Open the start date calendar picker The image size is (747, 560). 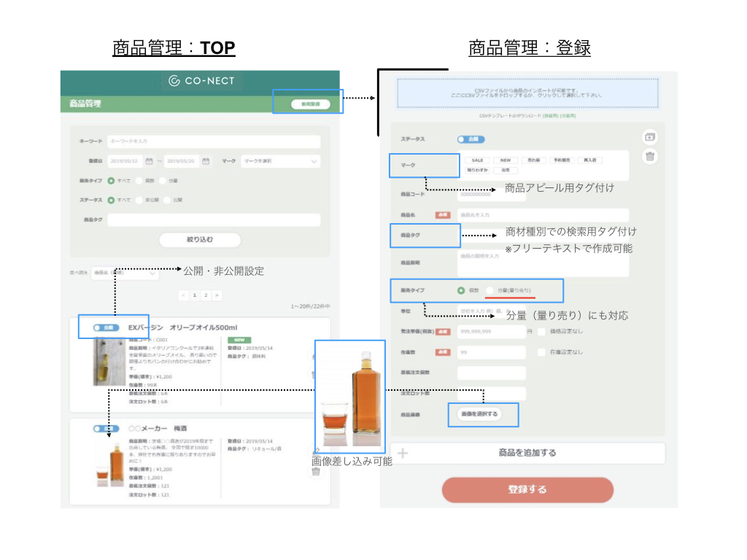[150, 161]
